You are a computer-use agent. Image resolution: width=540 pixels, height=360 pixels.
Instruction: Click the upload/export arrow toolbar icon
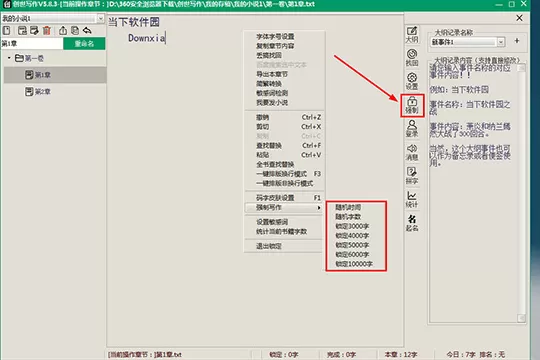click(63, 30)
